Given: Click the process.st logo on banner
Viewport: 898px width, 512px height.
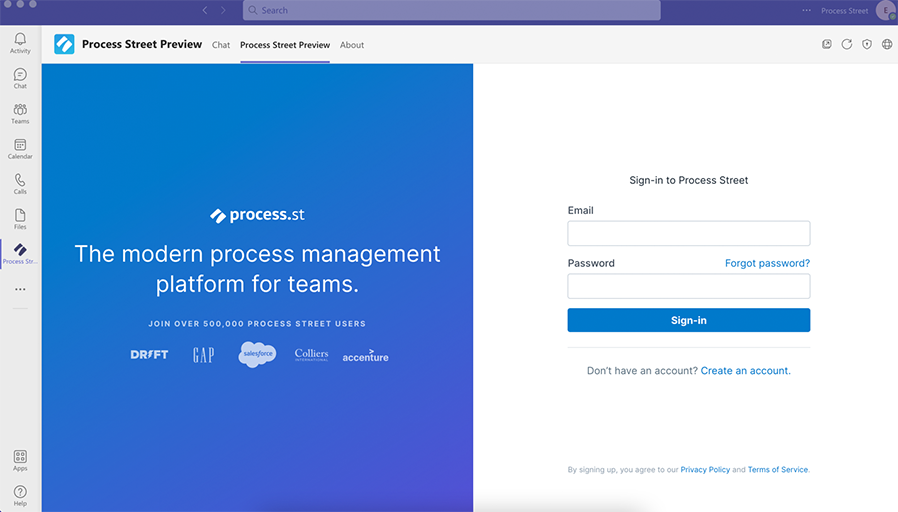Looking at the screenshot, I should point(257,215).
